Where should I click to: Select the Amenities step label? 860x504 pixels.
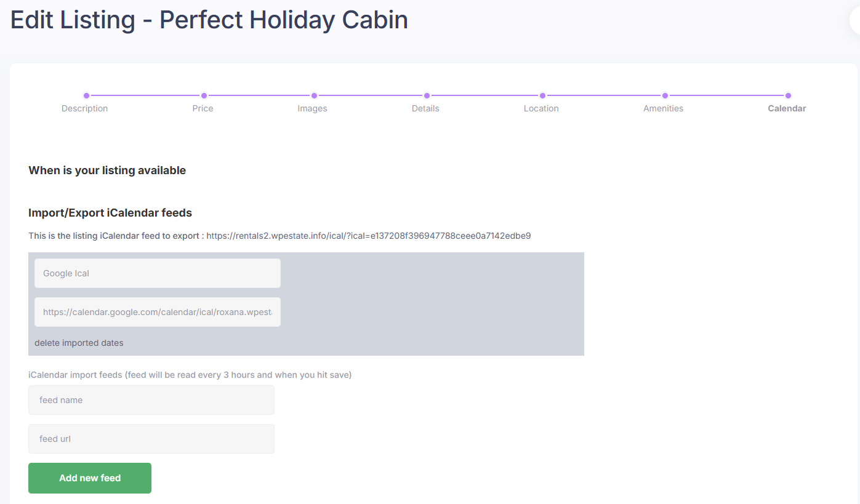[x=663, y=108]
